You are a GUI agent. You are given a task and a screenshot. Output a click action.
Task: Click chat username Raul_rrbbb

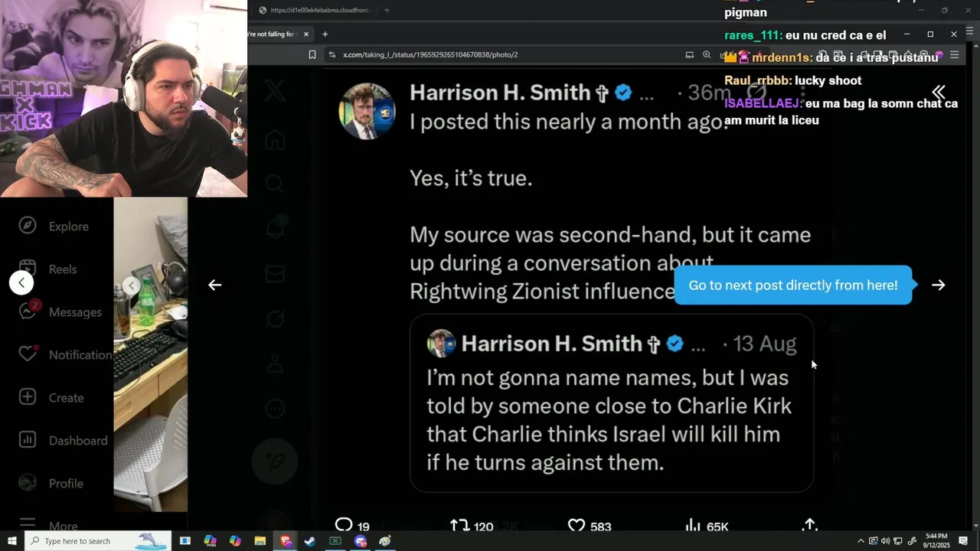[757, 80]
